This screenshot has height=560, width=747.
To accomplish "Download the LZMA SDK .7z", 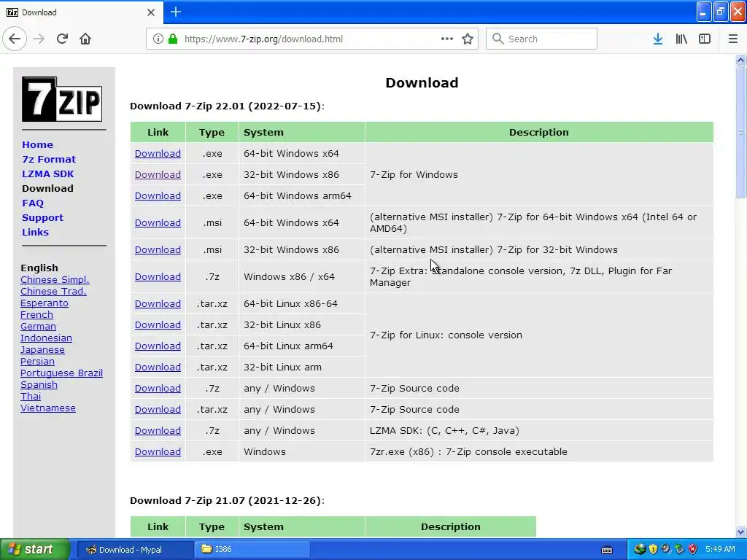I will (x=158, y=430).
